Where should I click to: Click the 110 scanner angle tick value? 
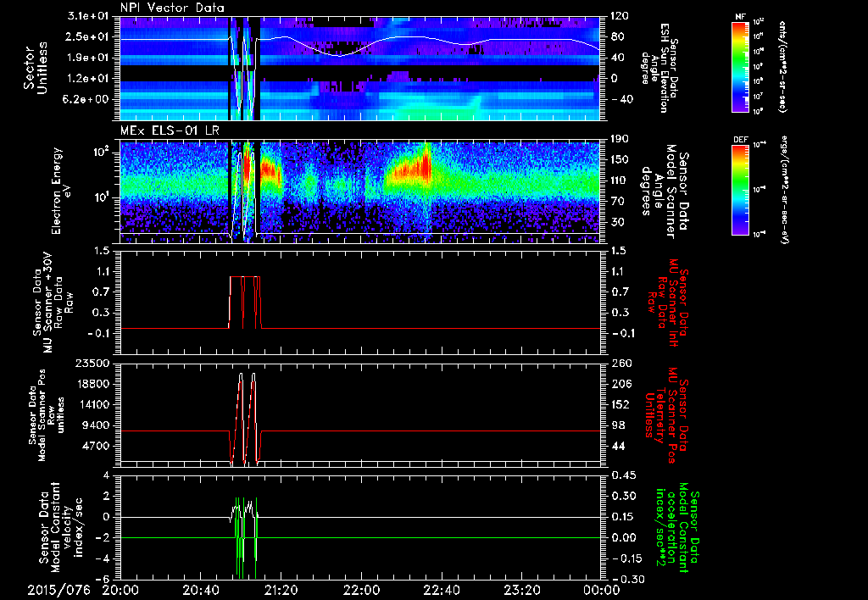(620, 181)
